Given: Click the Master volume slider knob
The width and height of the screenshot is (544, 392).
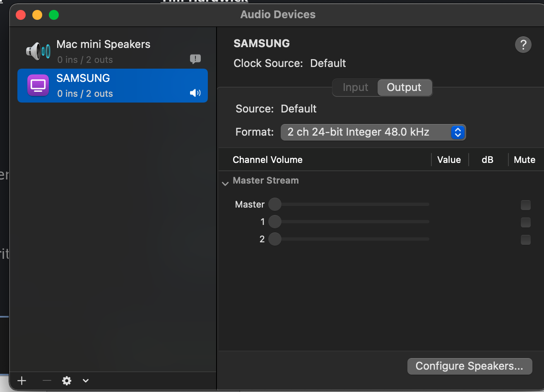Looking at the screenshot, I should tap(275, 204).
